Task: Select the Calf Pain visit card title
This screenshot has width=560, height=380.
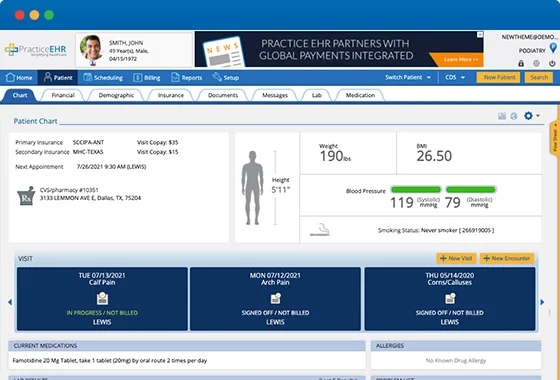Action: tap(102, 282)
